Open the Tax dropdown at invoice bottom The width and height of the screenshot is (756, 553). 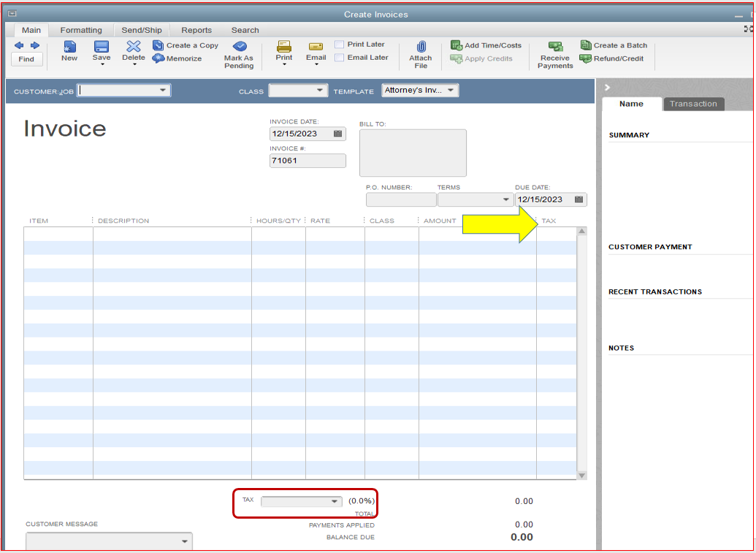click(x=335, y=501)
